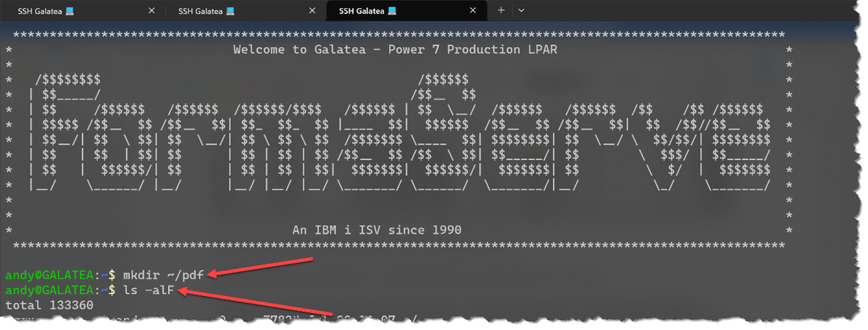Screen dimensions: 868x330
Task: Expand the new tab profile dropdown chevron
Action: tap(521, 11)
